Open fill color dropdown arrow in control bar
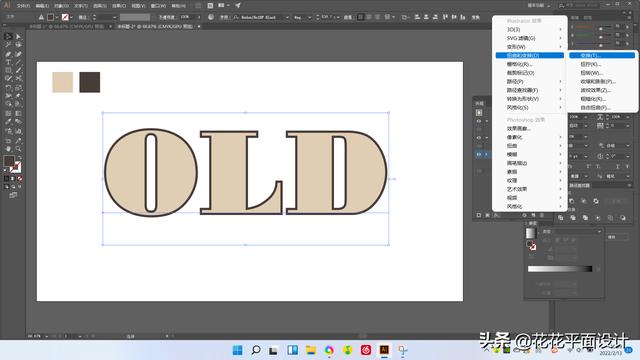This screenshot has height=360, width=640. pyautogui.click(x=57, y=17)
